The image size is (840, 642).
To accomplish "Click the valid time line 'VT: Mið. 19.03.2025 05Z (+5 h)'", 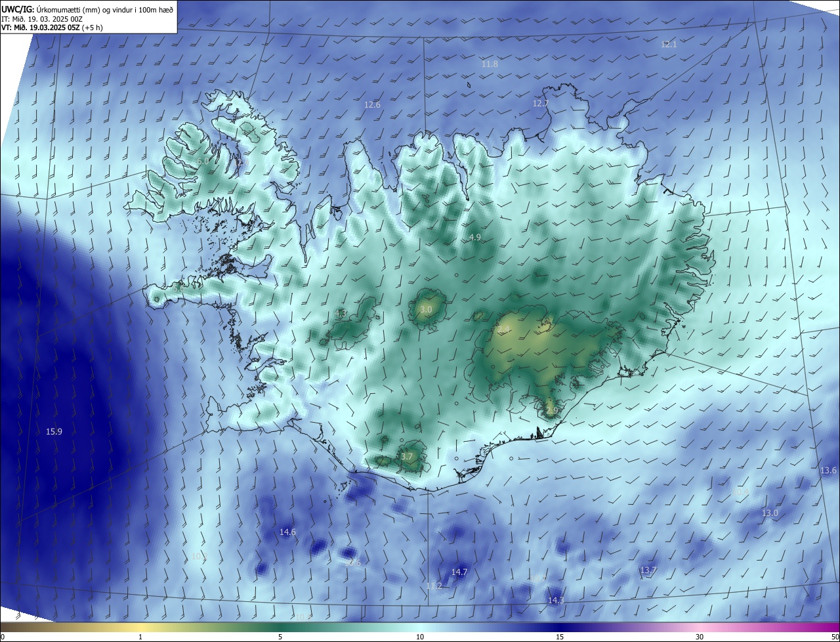I will [x=52, y=28].
